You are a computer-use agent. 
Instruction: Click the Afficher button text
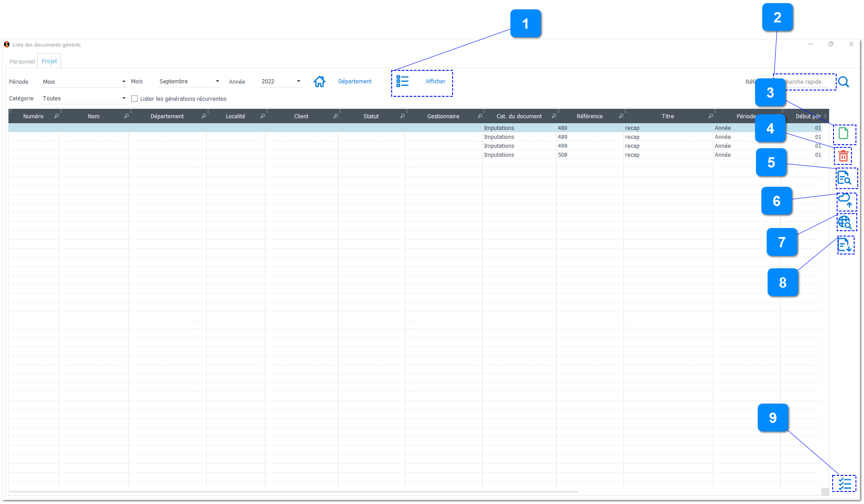coord(435,82)
